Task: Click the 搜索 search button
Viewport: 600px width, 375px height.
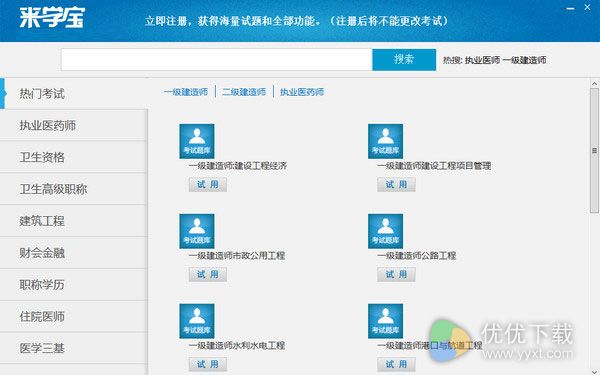Action: point(404,60)
